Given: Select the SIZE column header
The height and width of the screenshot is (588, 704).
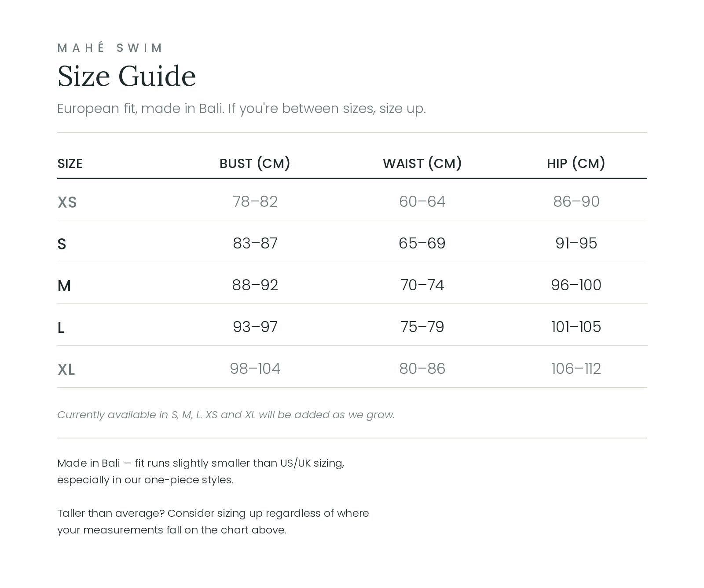Looking at the screenshot, I should tap(70, 164).
